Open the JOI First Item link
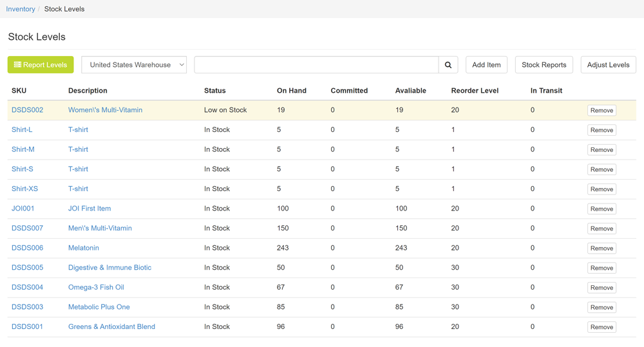Screen dimensions: 644x347 click(x=90, y=209)
